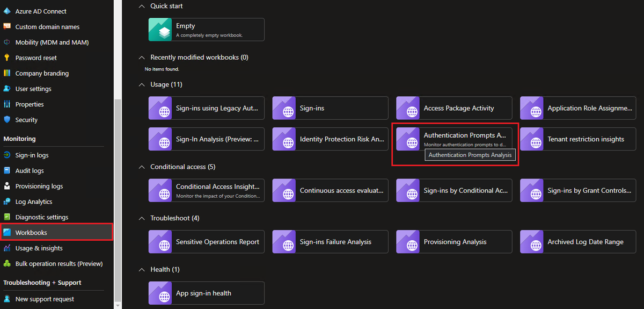
Task: Open the Sign-In Analysis (Preview) workbook
Action: coord(207,139)
